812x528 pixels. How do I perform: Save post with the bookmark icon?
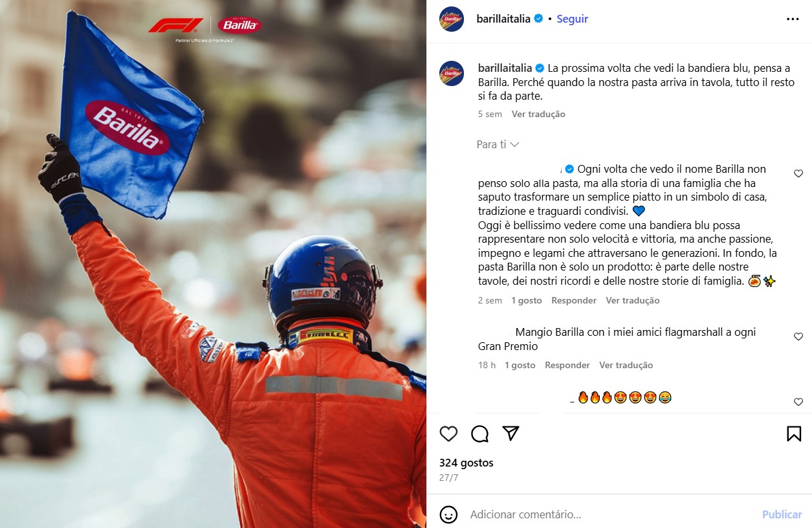click(794, 434)
